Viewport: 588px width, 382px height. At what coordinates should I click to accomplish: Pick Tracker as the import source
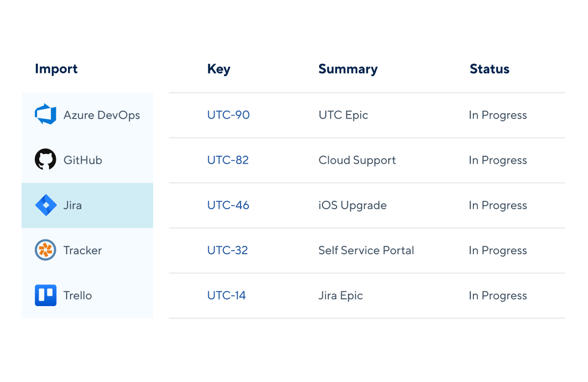87,250
